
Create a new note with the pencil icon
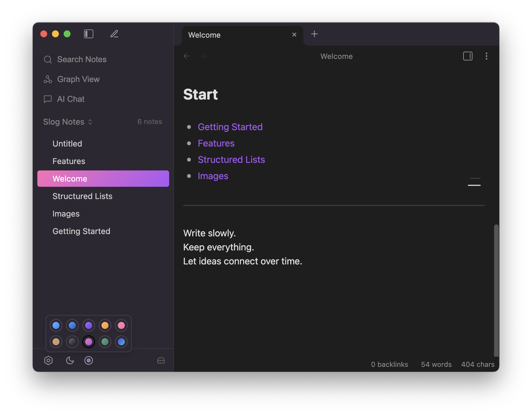114,34
